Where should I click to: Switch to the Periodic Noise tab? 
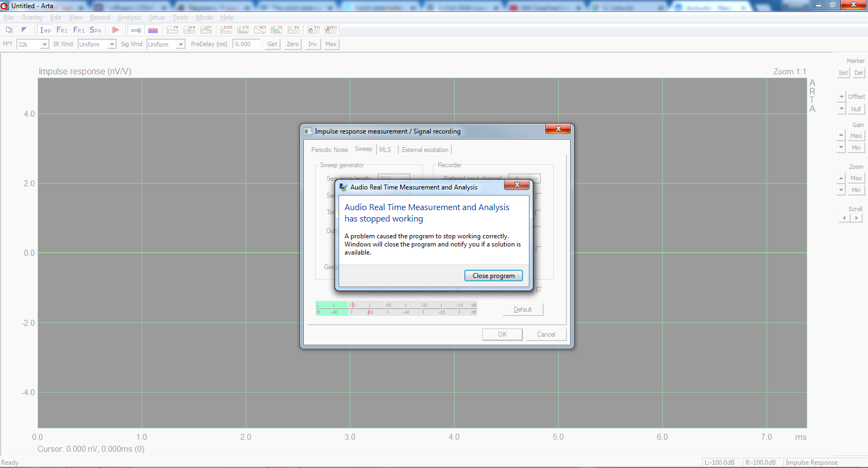330,150
